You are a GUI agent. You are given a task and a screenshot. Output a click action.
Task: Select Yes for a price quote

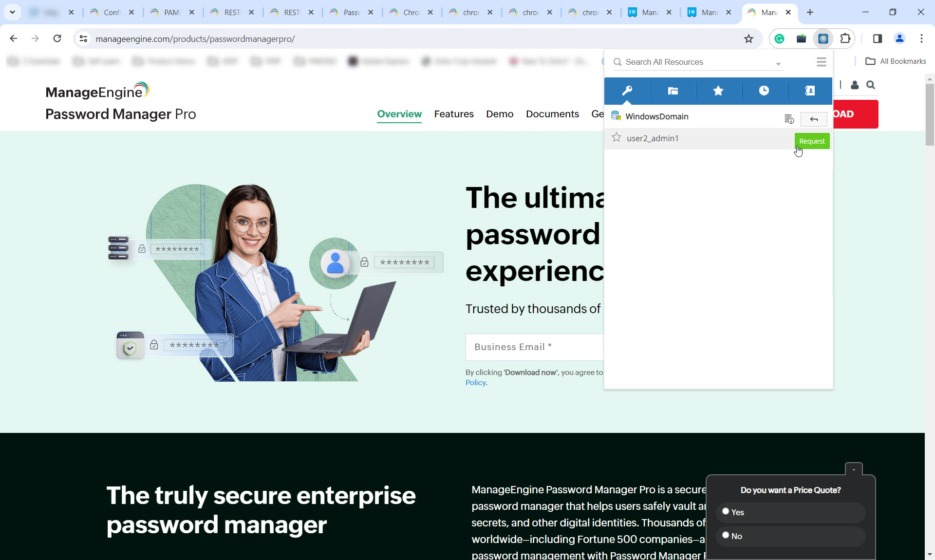(x=726, y=511)
